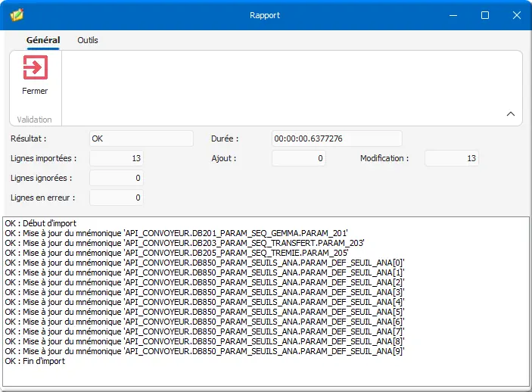Click the Lignes ignorées field
This screenshot has width=532, height=392.
pyautogui.click(x=117, y=178)
